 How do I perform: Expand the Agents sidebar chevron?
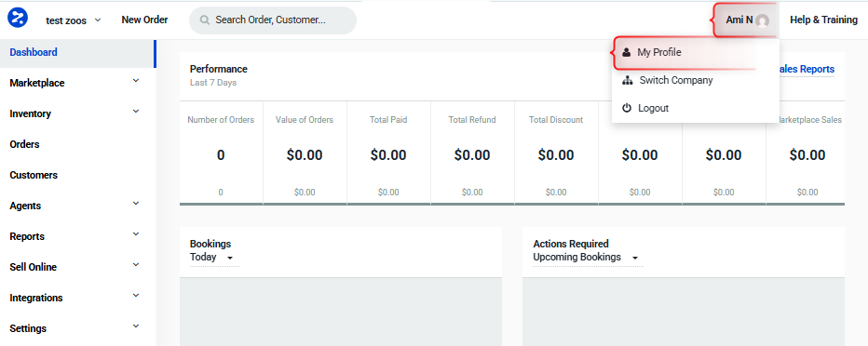(x=136, y=204)
